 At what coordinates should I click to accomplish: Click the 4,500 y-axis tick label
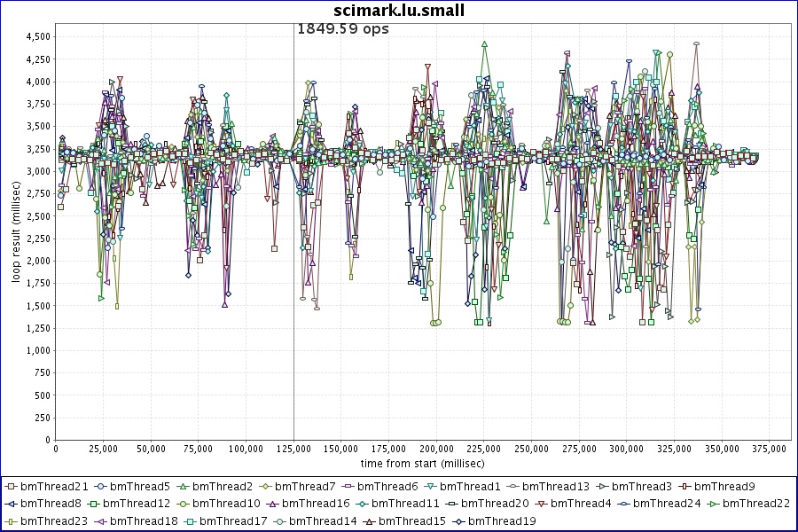(38, 36)
